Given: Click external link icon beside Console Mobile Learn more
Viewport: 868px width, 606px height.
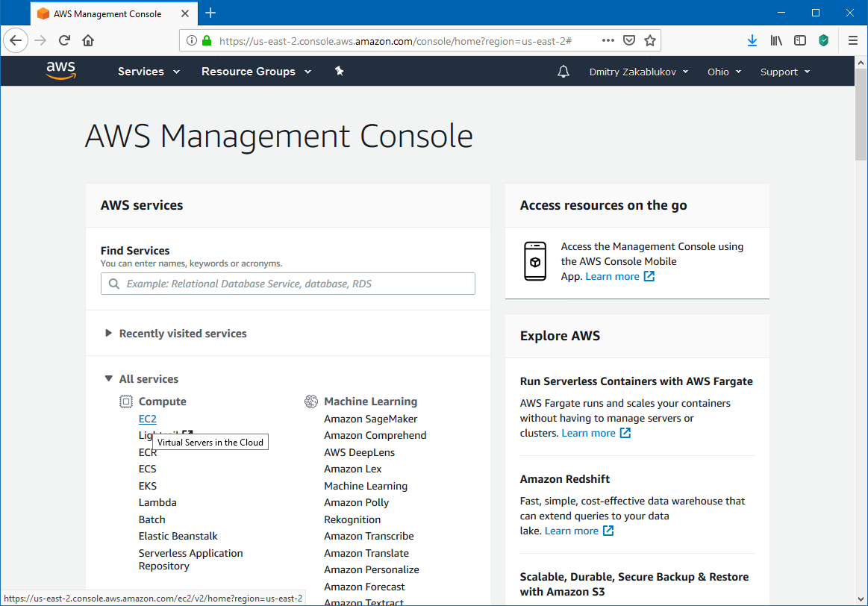Looking at the screenshot, I should pos(649,276).
